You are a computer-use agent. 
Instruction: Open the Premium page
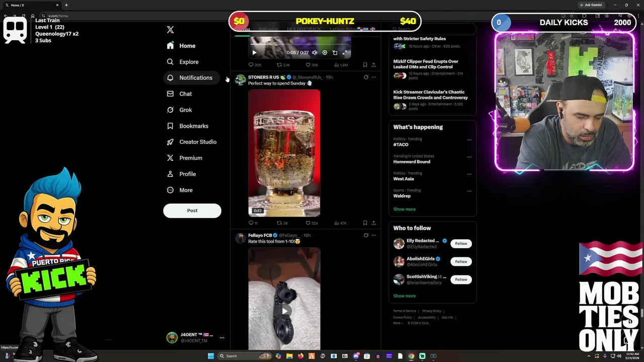click(184, 158)
